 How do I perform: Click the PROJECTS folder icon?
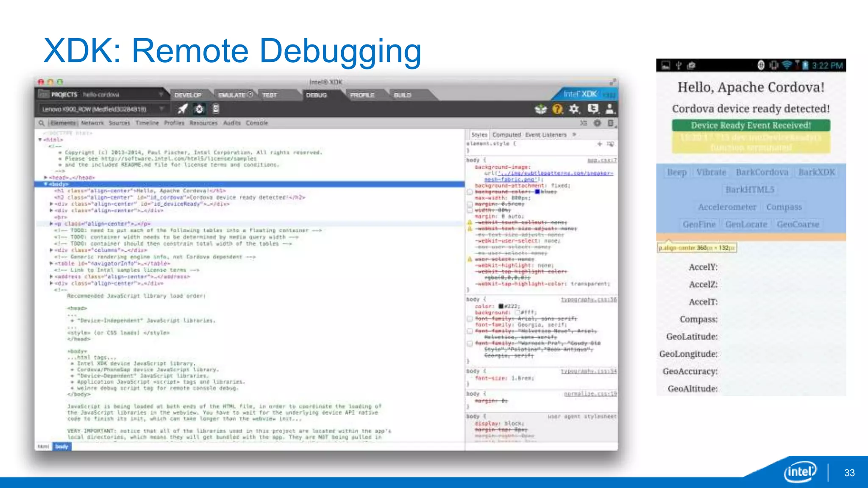pyautogui.click(x=44, y=94)
